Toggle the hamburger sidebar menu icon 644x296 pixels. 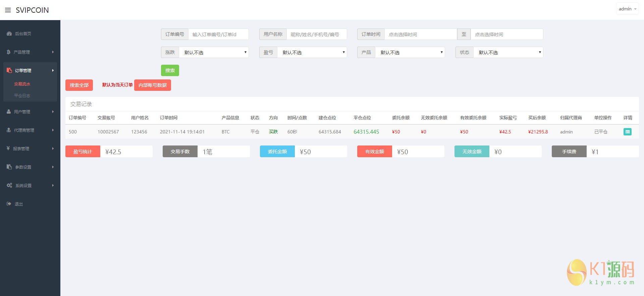click(8, 10)
